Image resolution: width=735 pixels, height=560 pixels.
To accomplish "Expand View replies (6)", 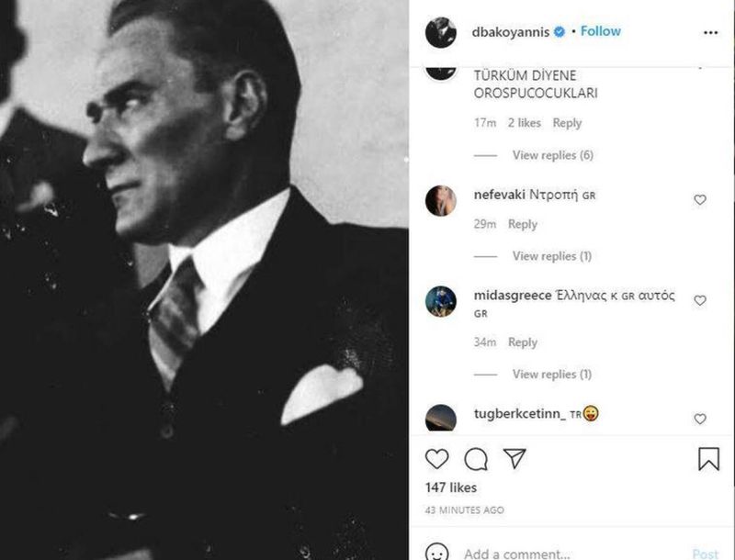I will [x=552, y=155].
